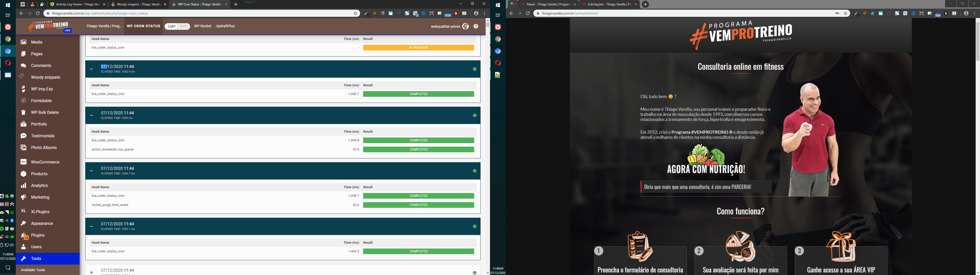The width and height of the screenshot is (980, 275).
Task: Collapse the 1649 ms elapsed cron entry
Action: click(x=91, y=115)
